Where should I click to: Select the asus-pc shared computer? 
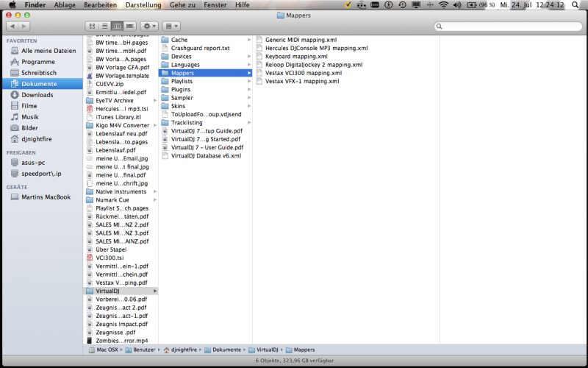(33, 163)
